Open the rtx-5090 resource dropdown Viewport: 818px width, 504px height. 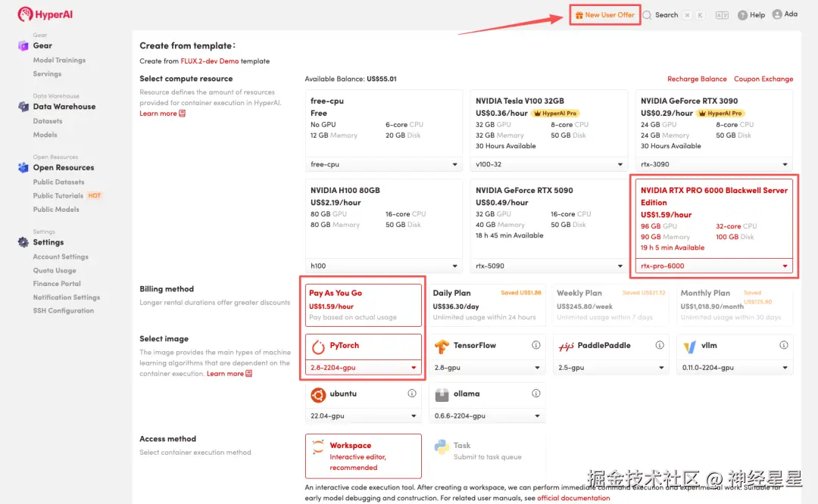548,266
